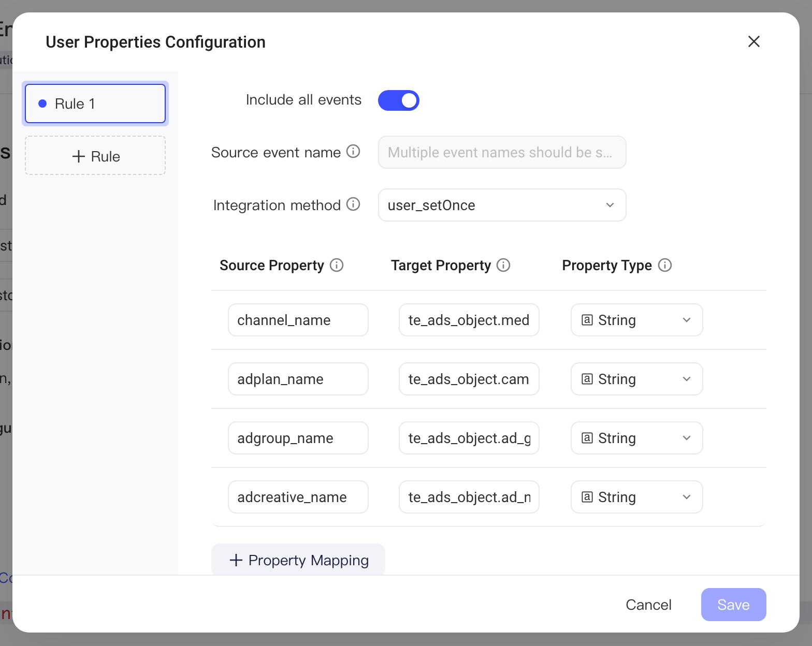The image size is (812, 646).
Task: Click the adcreative_name source property field
Action: pos(298,497)
